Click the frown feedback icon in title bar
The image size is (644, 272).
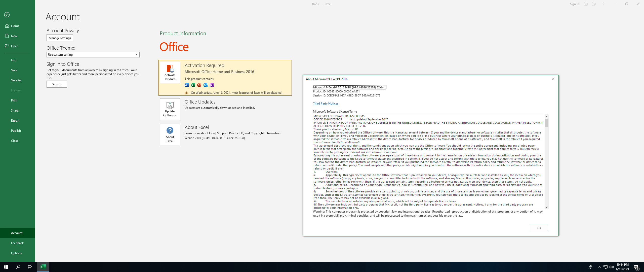click(594, 4)
